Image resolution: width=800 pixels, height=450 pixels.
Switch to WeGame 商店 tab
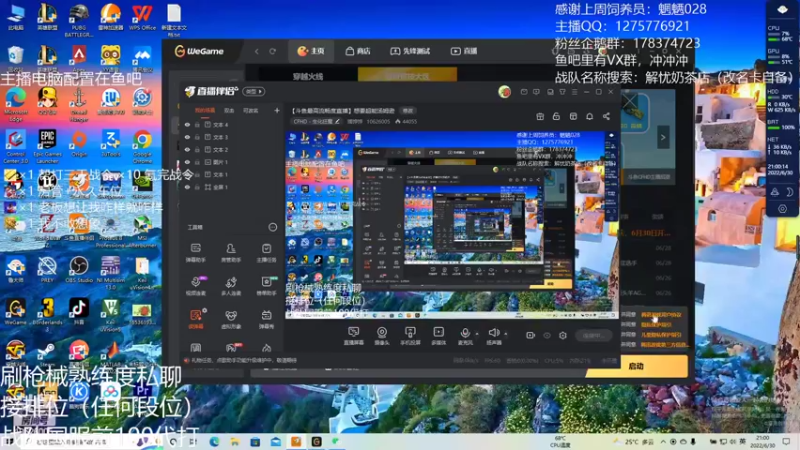358,51
